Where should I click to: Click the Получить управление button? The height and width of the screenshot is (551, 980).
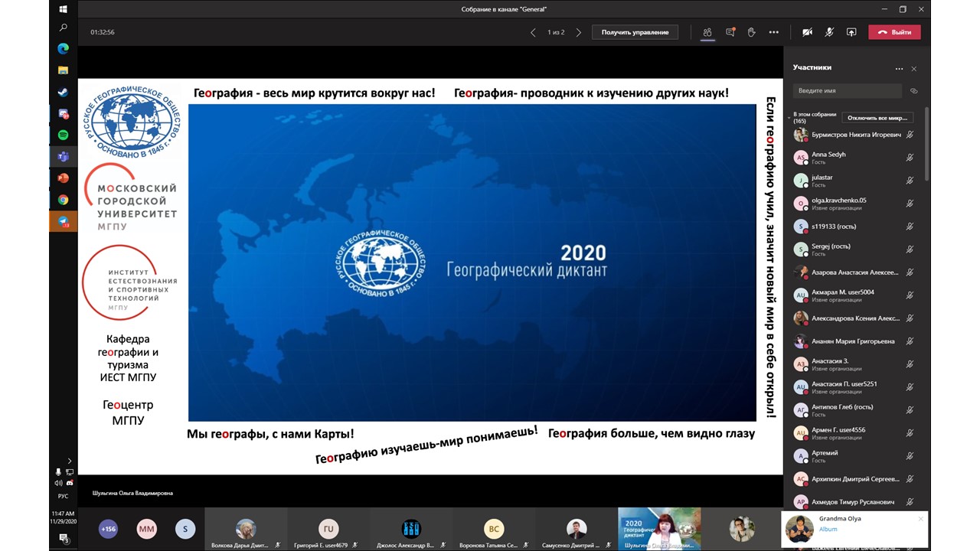click(635, 32)
